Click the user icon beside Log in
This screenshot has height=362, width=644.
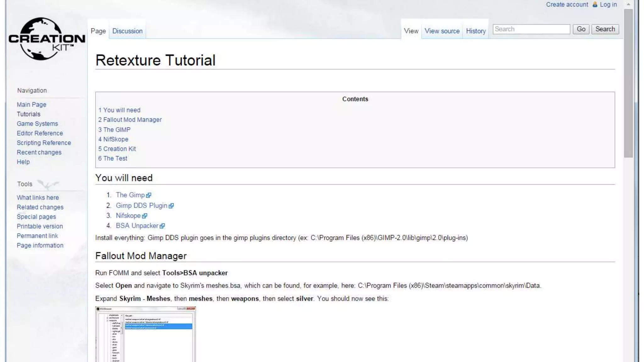pos(595,4)
